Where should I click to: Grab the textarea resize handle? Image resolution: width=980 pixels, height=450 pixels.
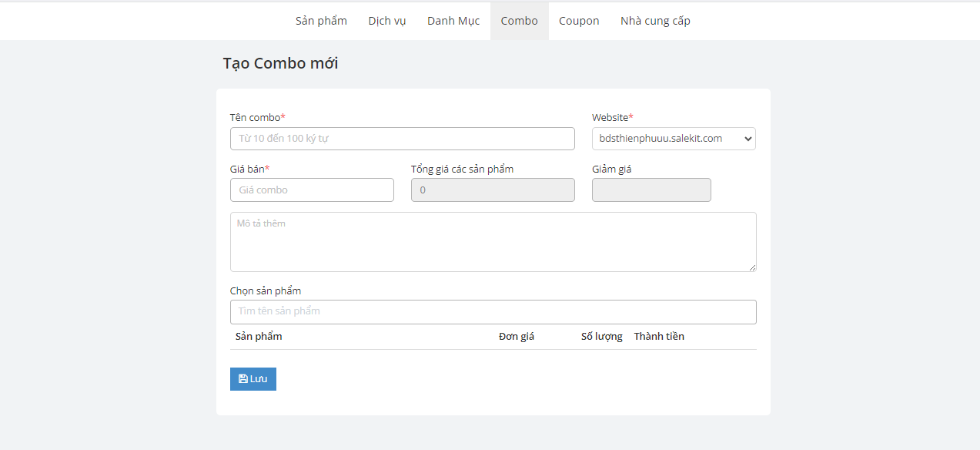[x=752, y=267]
